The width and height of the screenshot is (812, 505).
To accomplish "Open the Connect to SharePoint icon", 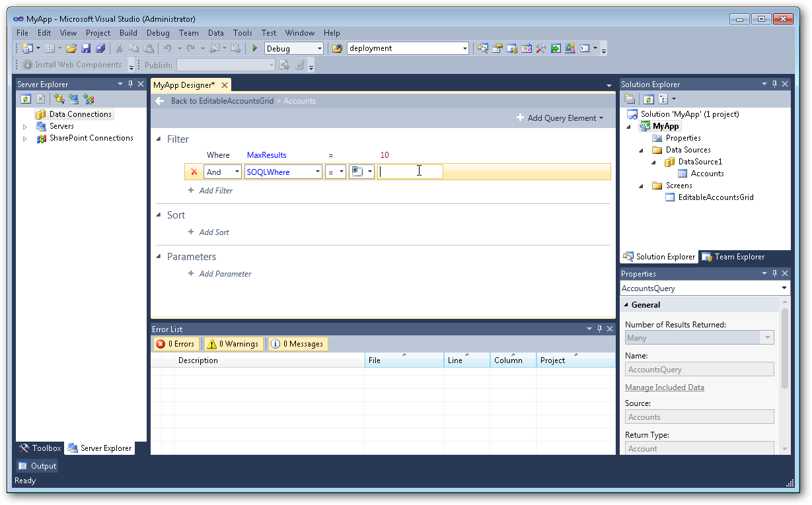I will [89, 98].
